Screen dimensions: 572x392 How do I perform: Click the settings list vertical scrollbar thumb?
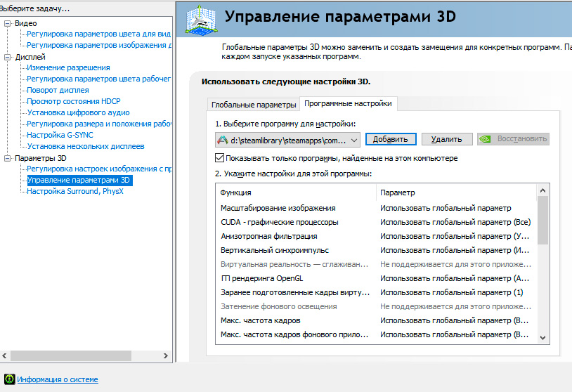point(542,221)
